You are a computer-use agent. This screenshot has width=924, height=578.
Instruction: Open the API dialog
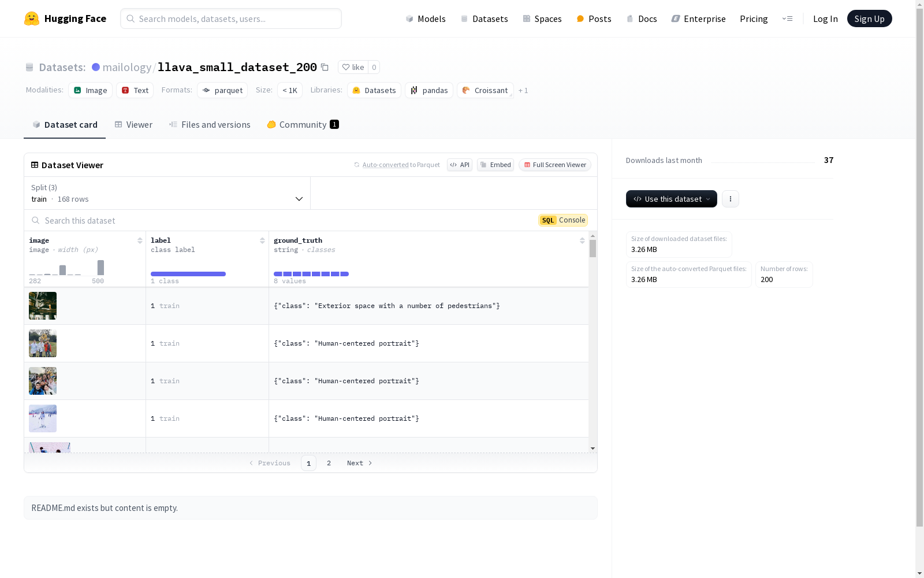[460, 165]
